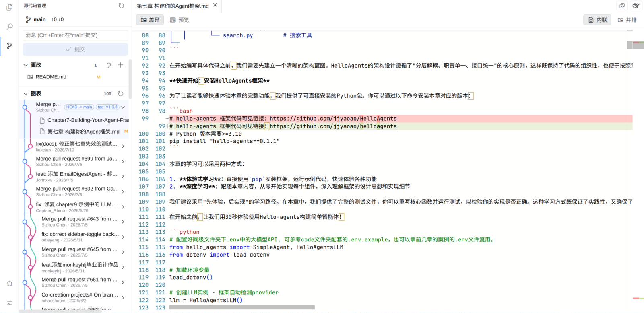The height and width of the screenshot is (313, 644).
Task: Click the 快速开始 heading on line 94
Action: pyautogui.click(x=219, y=81)
